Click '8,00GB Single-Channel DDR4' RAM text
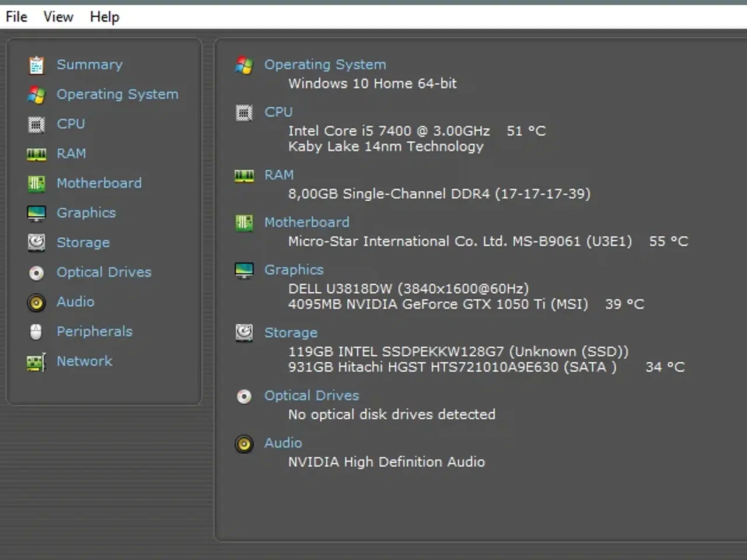 pos(389,194)
